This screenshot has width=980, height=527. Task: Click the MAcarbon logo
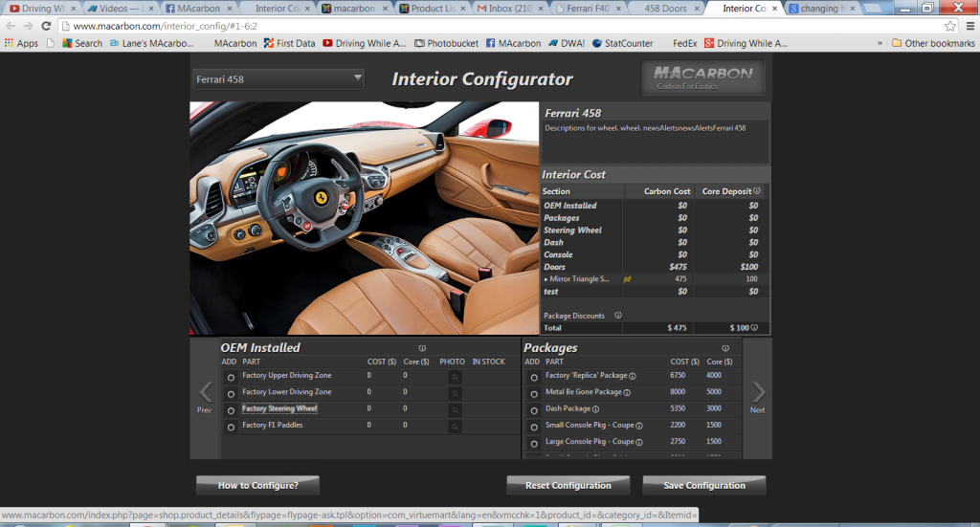coord(703,77)
